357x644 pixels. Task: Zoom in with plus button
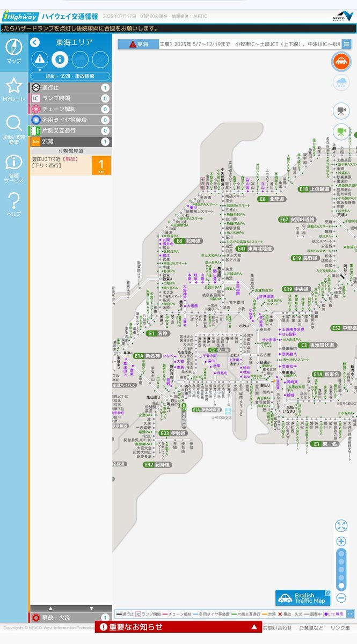pos(341,541)
